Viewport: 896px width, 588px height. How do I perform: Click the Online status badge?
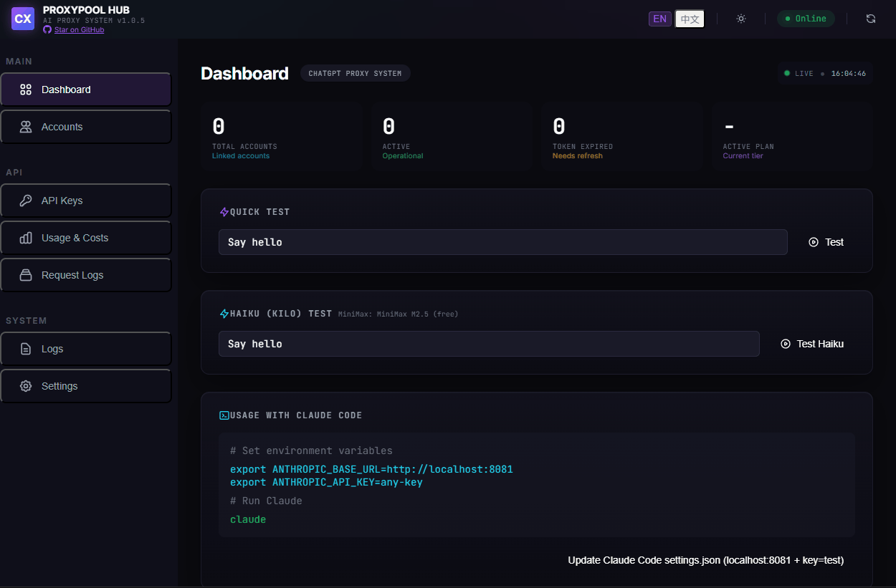806,19
